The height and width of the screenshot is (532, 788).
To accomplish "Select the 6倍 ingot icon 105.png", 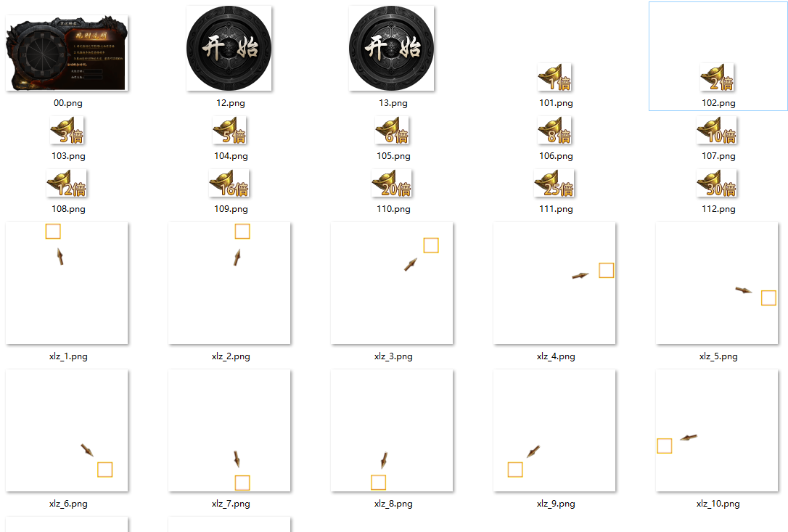I will [x=392, y=130].
